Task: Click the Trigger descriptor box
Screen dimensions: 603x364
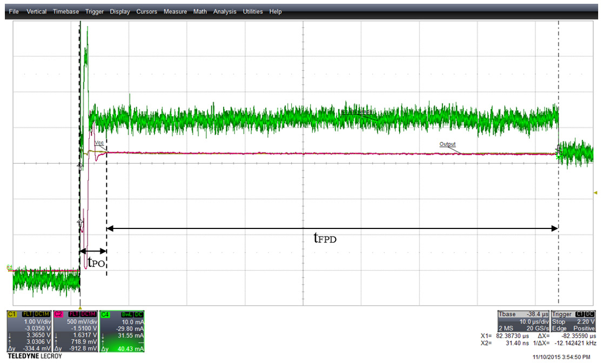Action: (x=573, y=320)
